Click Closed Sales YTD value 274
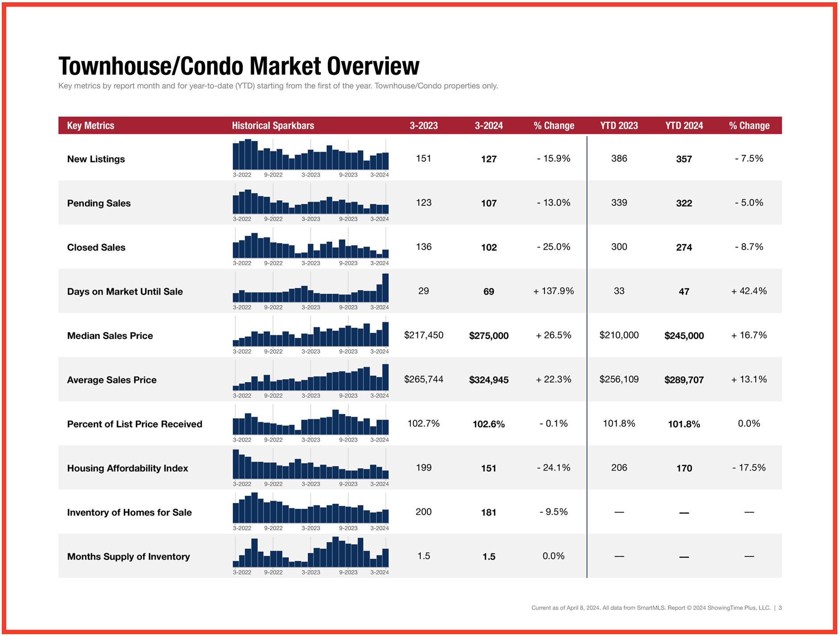This screenshot has width=840, height=636. (684, 247)
